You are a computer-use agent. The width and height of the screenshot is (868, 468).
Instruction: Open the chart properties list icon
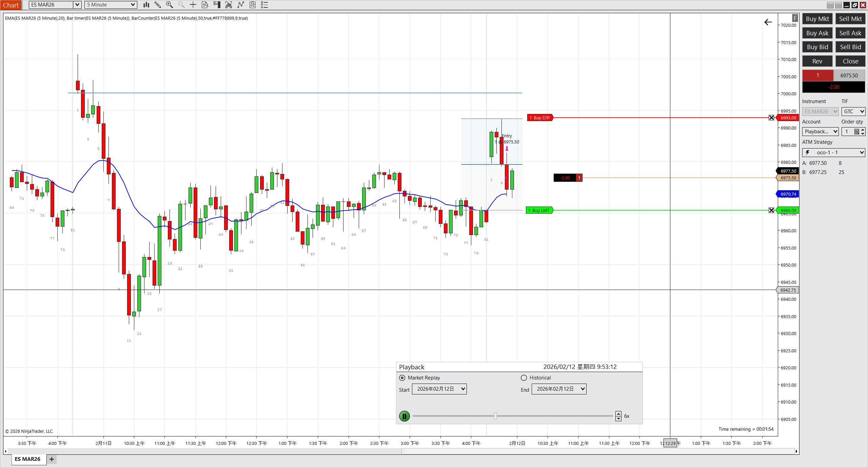click(264, 5)
